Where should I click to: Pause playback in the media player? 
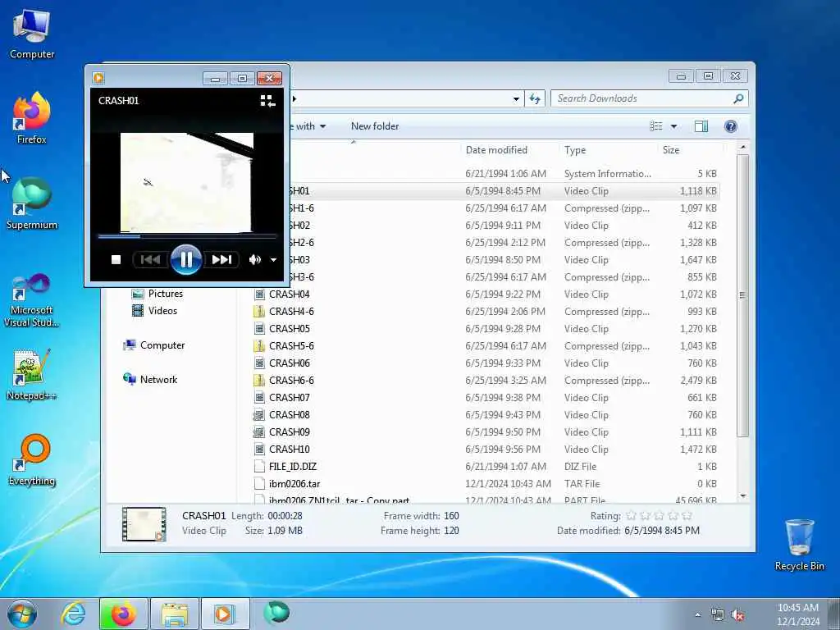[x=186, y=260]
